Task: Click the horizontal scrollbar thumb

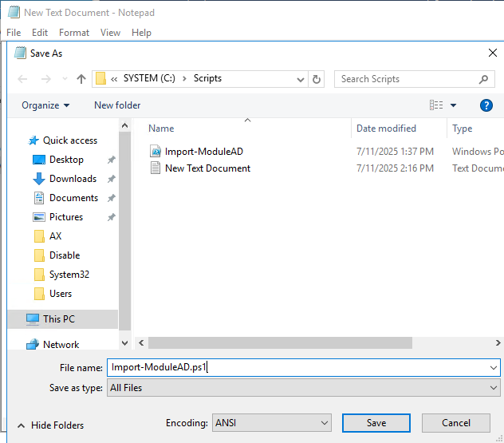Action: tap(280, 343)
